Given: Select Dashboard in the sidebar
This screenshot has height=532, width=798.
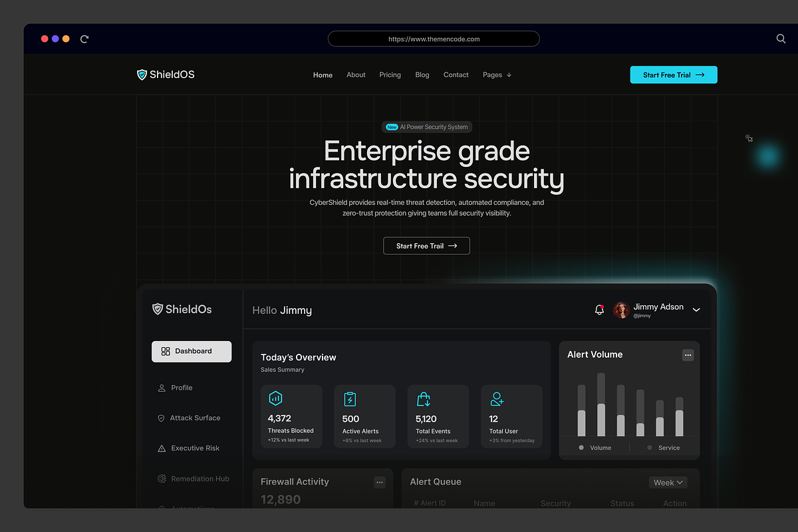Looking at the screenshot, I should [x=192, y=352].
